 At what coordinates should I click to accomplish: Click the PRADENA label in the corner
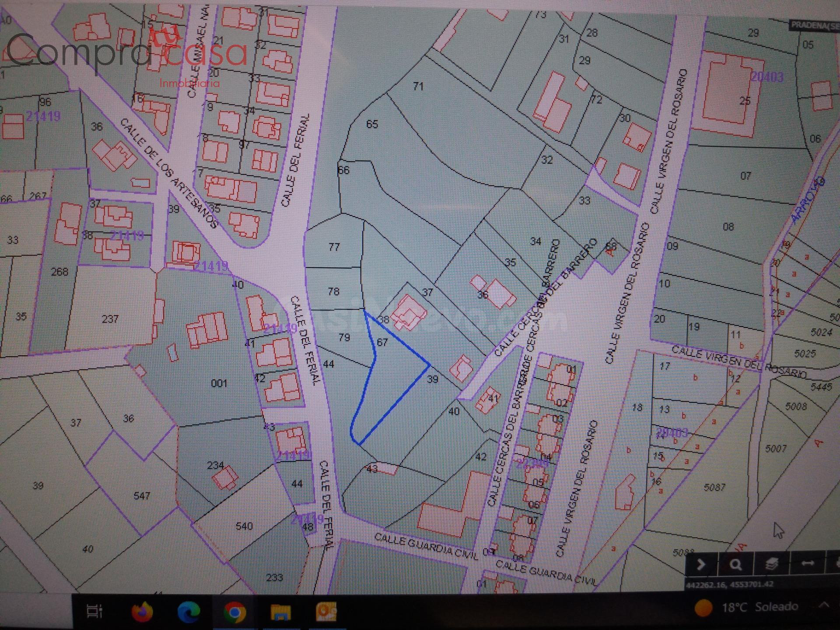tap(815, 25)
